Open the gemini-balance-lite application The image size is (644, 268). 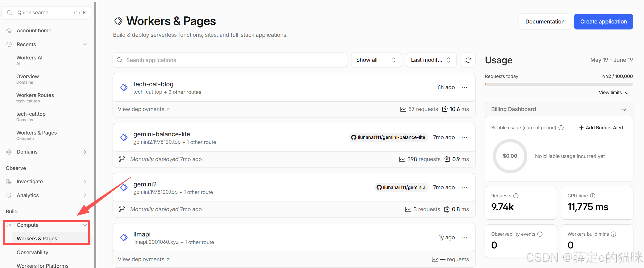pos(162,134)
